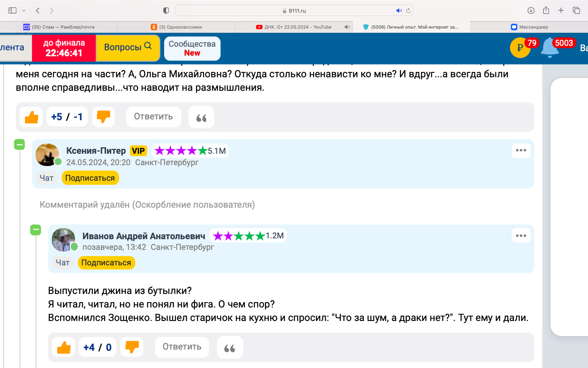Screen dimensions: 588x368
Task: Dislike Ivanov Andrey's comment with thumbs down
Action: tap(131, 348)
